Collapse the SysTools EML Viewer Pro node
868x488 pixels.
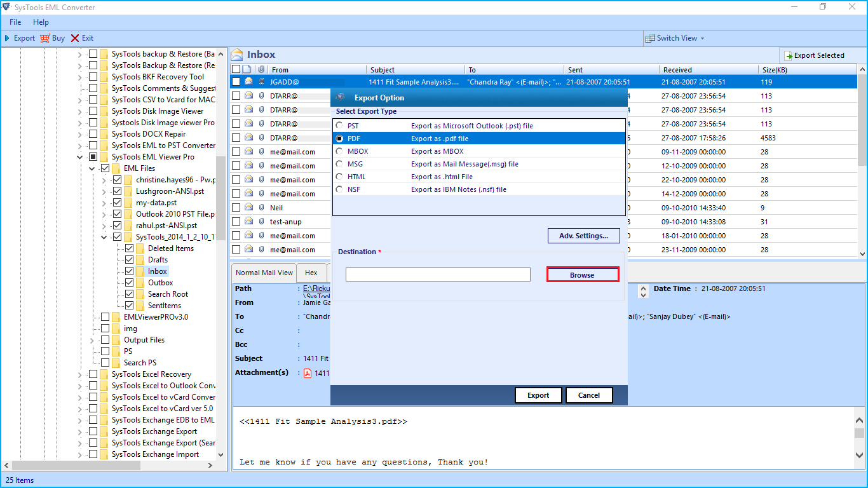[80, 157]
